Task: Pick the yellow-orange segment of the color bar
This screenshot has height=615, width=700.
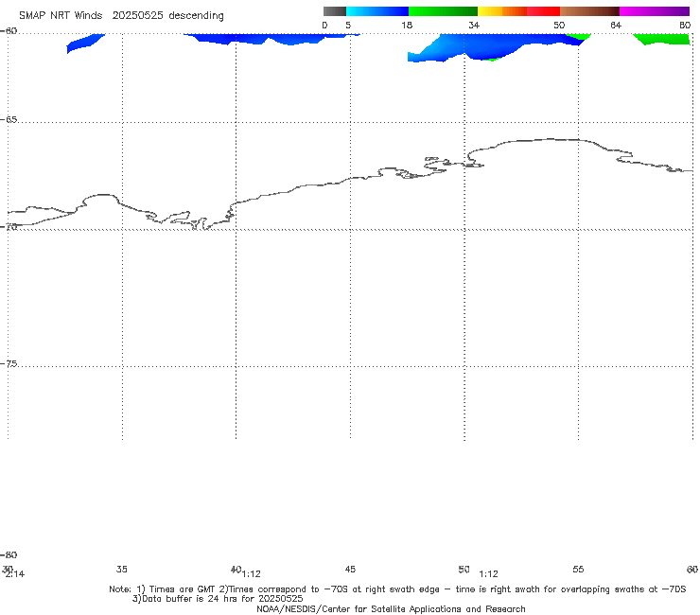Action: (502, 11)
